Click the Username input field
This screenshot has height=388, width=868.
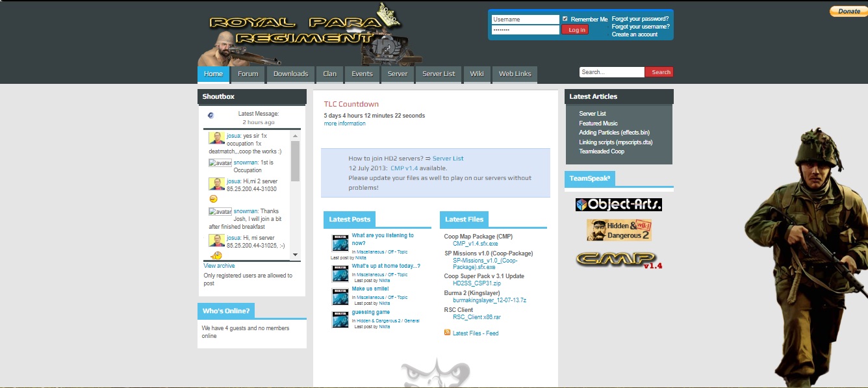[x=525, y=19]
